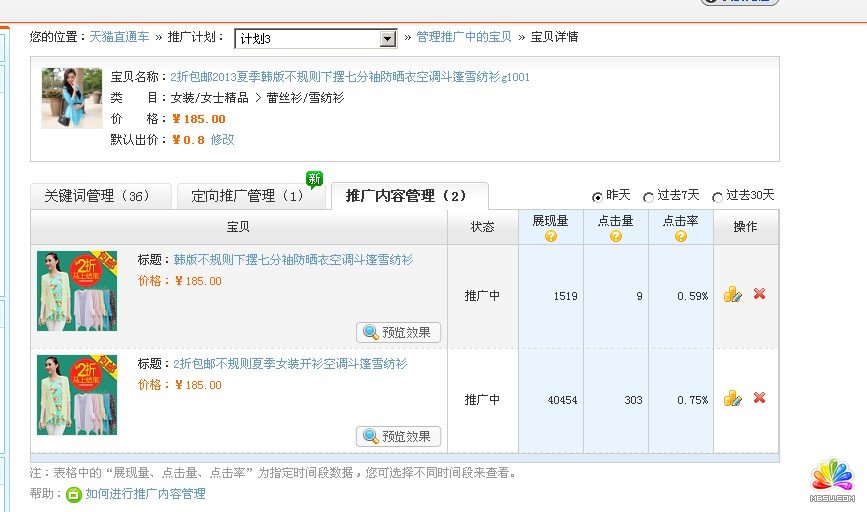Click the 修改 link next to default bid

click(222, 140)
